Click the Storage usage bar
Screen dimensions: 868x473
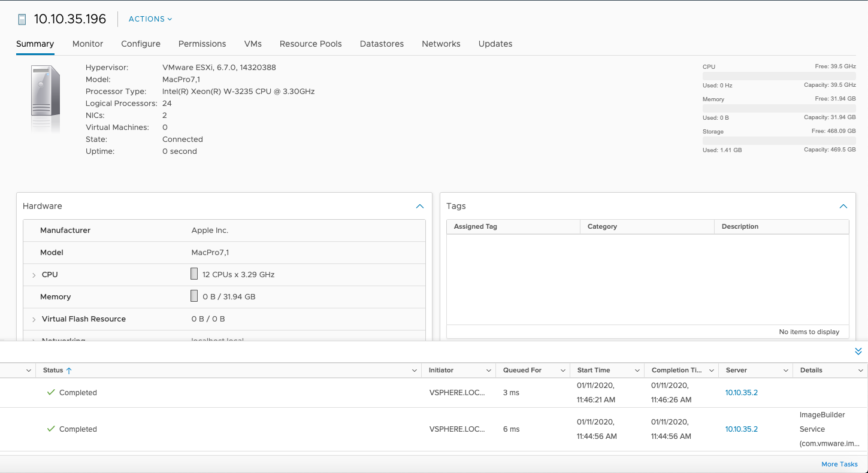click(779, 141)
